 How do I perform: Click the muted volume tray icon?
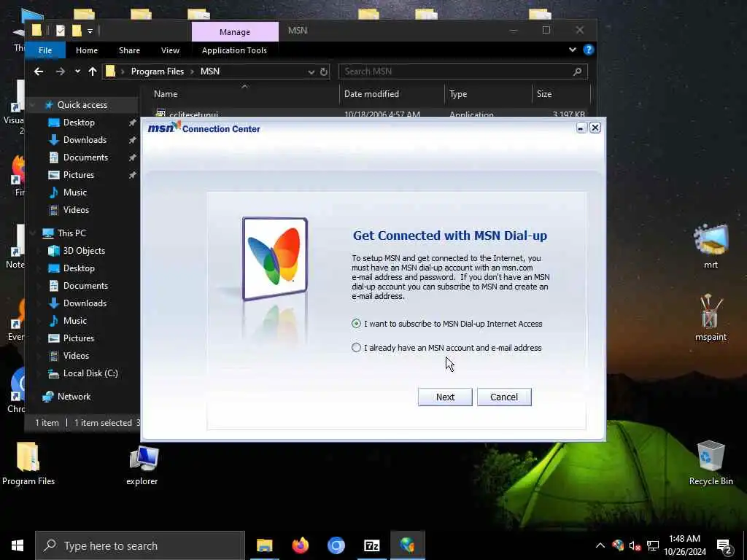point(635,545)
